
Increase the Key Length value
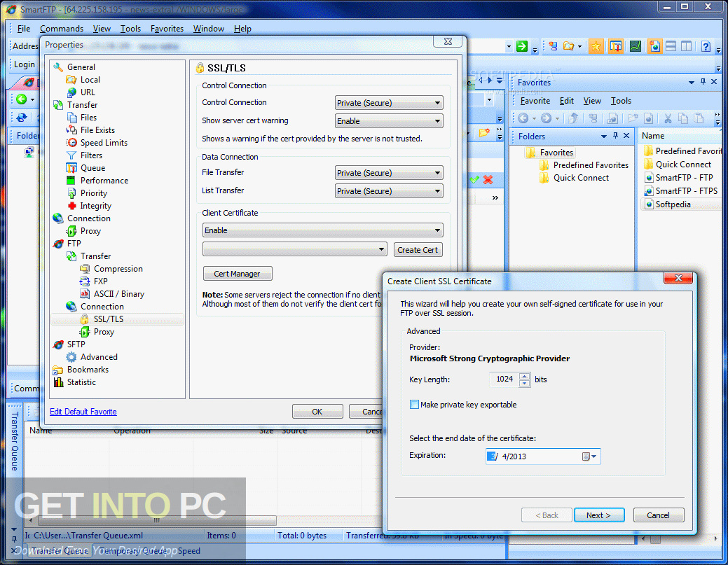click(525, 376)
